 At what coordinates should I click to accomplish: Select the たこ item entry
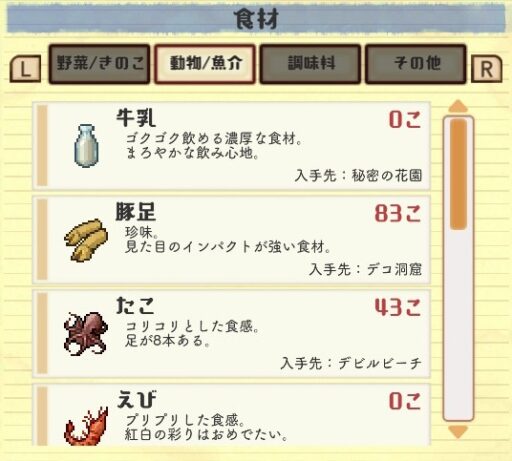coord(231,334)
